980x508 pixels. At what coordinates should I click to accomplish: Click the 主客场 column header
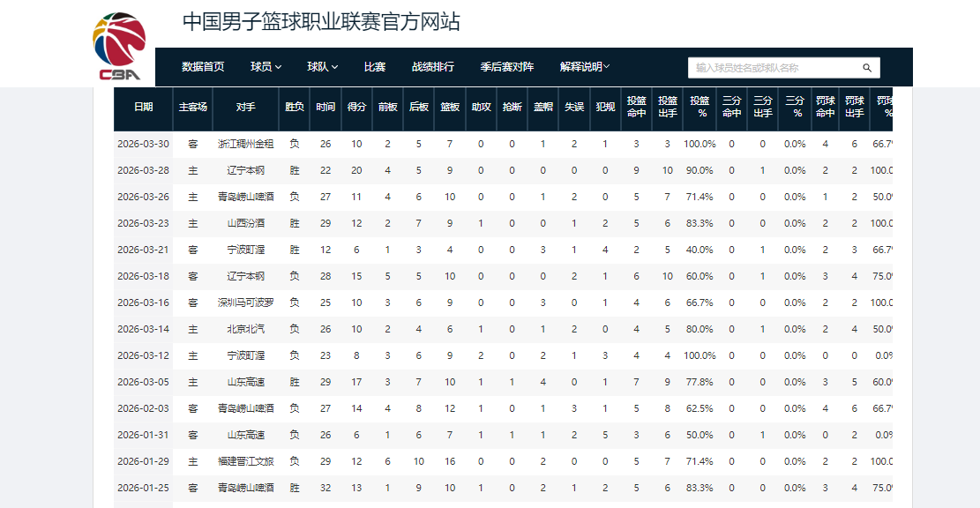pos(192,107)
